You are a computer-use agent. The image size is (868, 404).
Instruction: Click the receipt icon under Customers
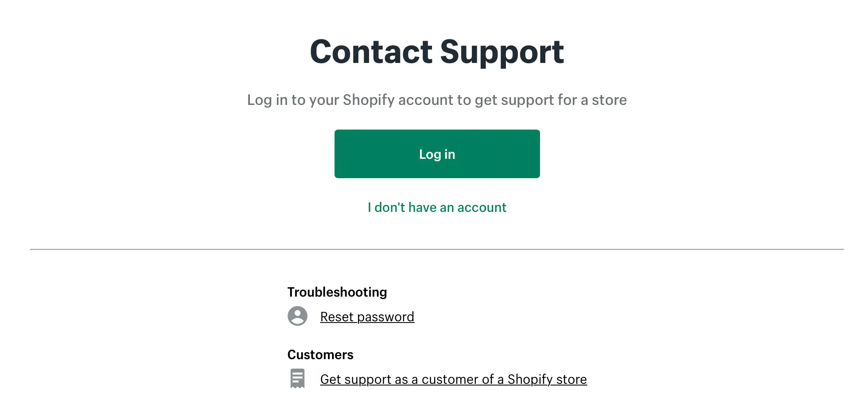pos(298,378)
